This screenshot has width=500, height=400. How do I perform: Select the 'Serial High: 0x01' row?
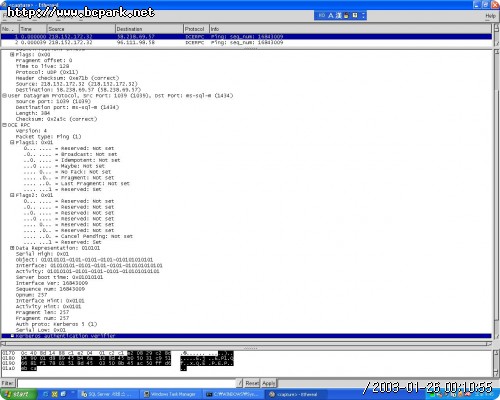click(x=42, y=254)
